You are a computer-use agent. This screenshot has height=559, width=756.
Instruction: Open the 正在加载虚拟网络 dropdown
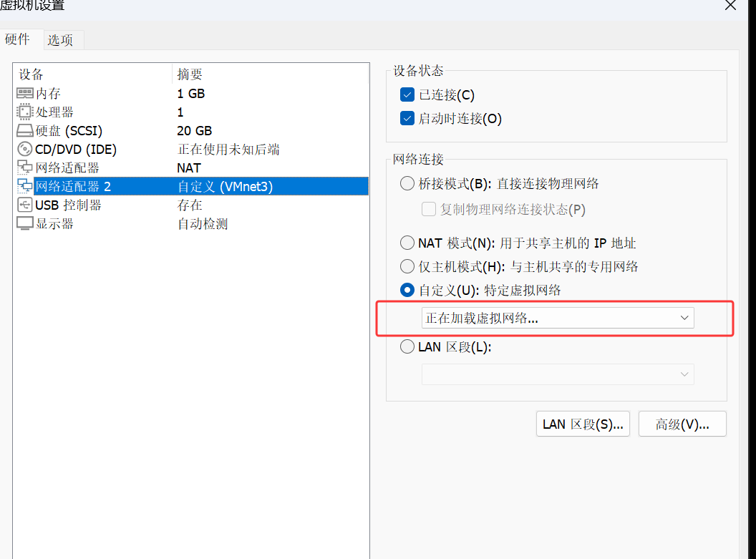558,318
